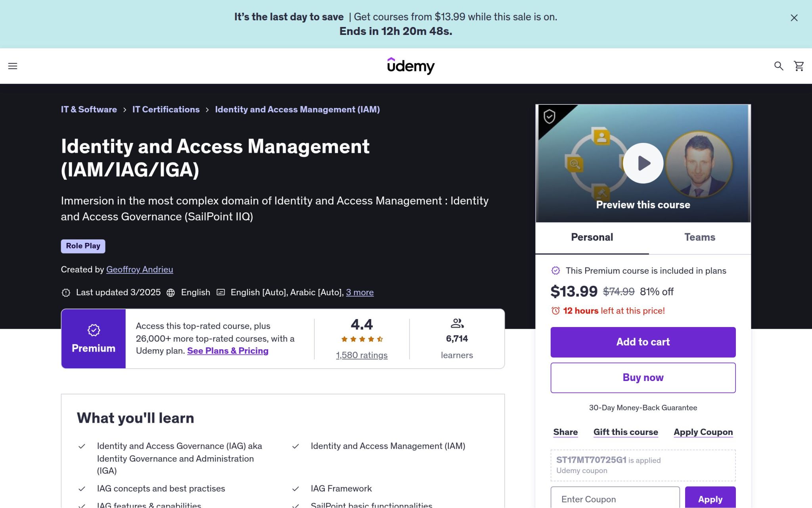Viewport: 812px width, 508px height.
Task: Dismiss the sale banner with the X
Action: [794, 18]
